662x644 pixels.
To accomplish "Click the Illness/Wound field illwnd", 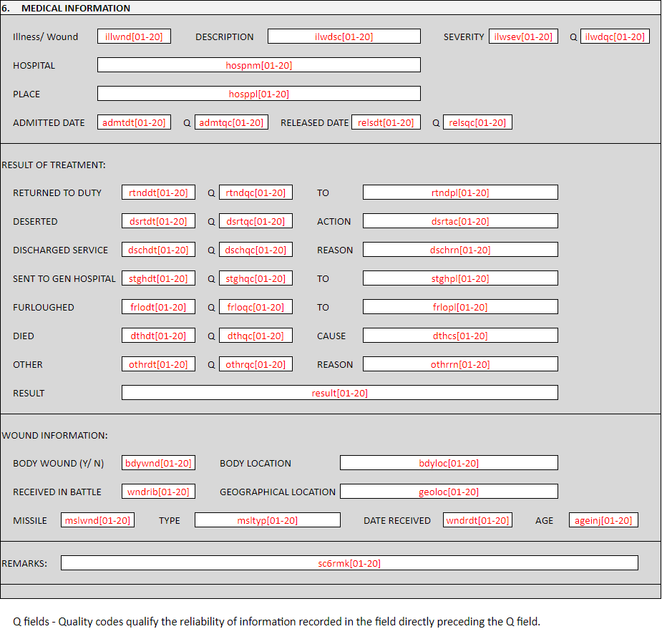I will tap(134, 36).
